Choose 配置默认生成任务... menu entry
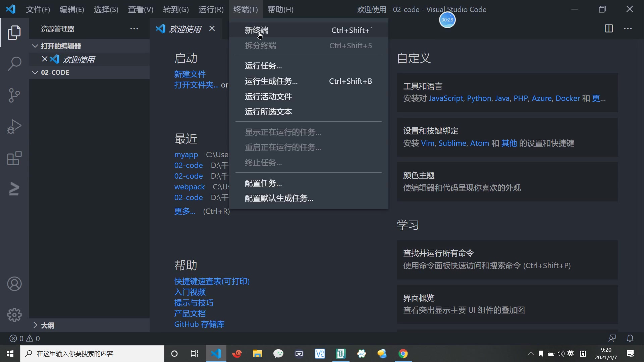The height and width of the screenshot is (362, 644). pyautogui.click(x=309, y=198)
